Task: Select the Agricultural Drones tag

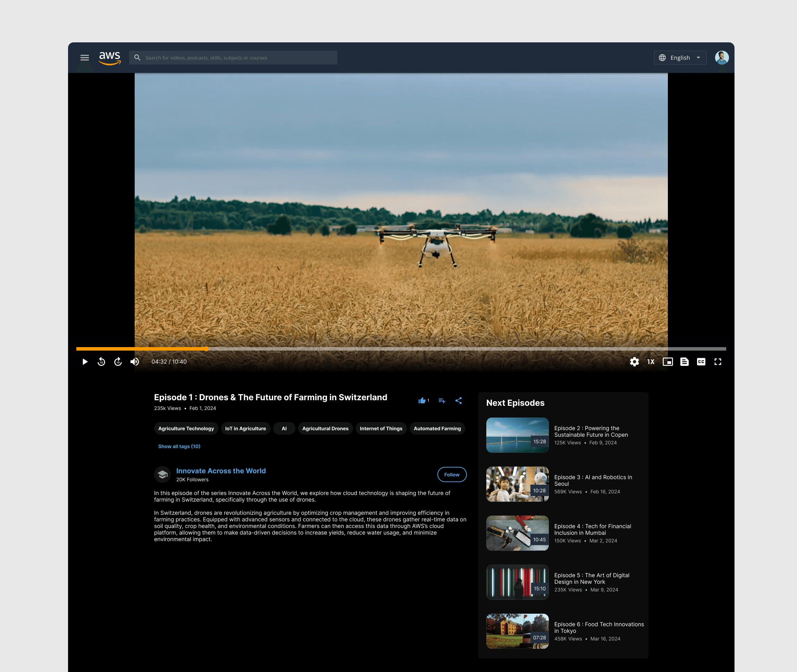Action: [x=325, y=428]
